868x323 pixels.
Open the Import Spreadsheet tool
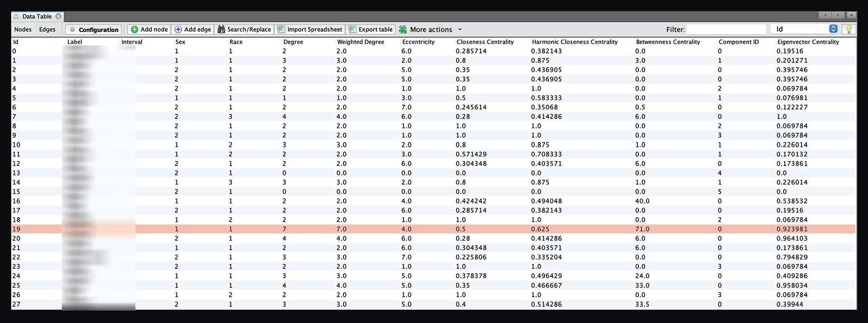310,29
